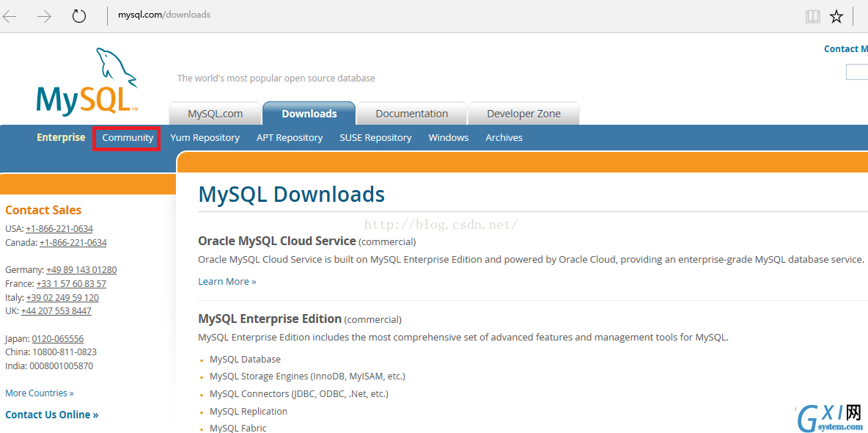Open the More Countries » link
Screen dimensions: 868x433
(40, 393)
